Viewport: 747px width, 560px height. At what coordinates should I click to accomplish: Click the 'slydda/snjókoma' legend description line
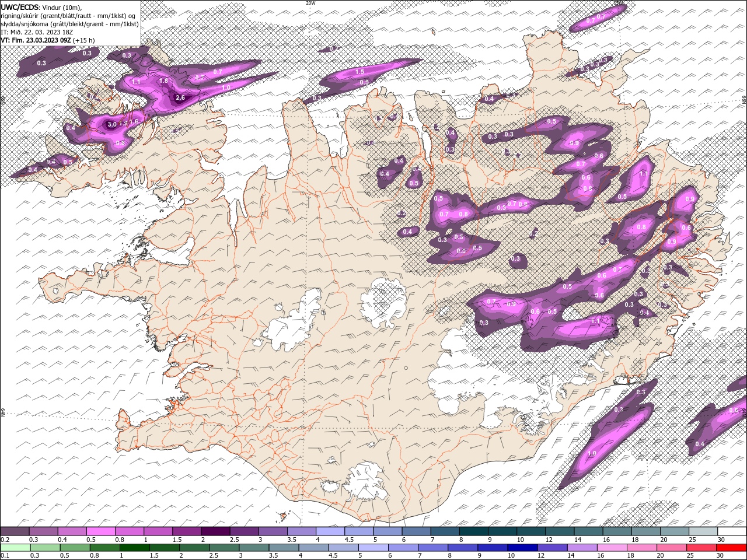pos(69,24)
